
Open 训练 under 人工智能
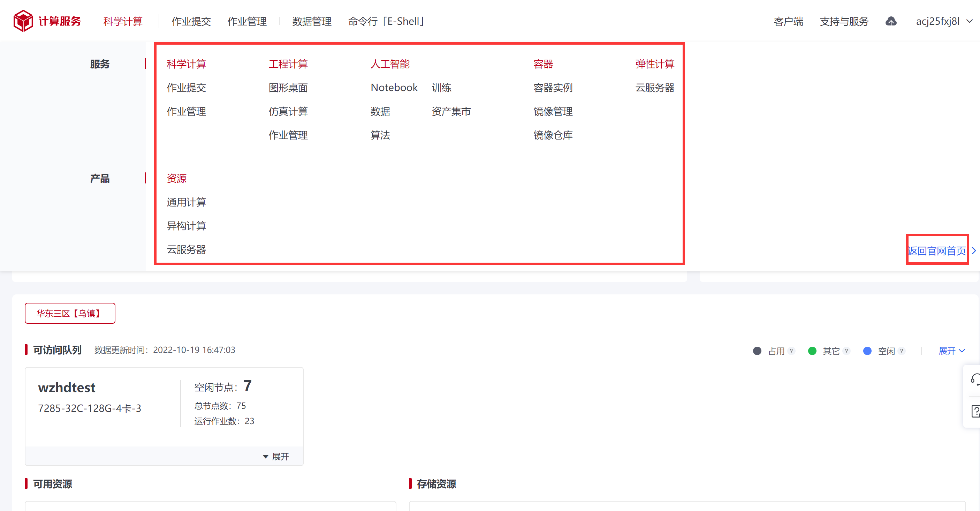pos(441,88)
